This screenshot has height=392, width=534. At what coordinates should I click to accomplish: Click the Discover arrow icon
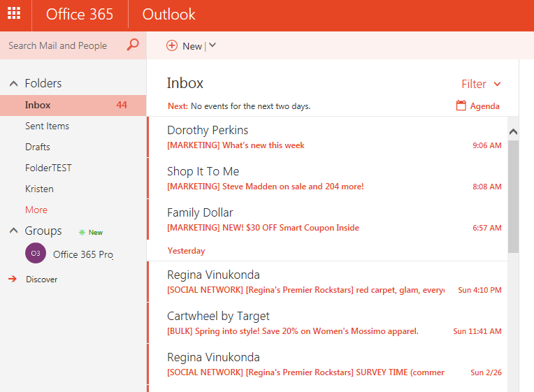pyautogui.click(x=12, y=279)
